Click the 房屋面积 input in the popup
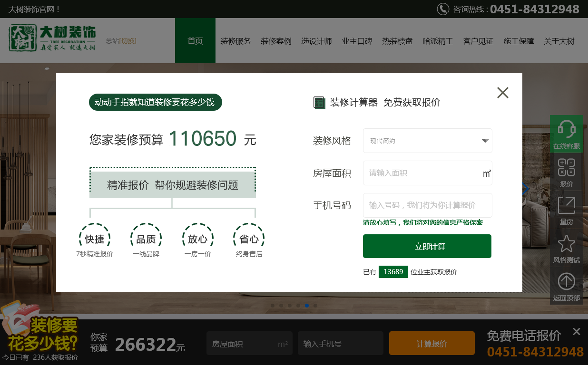Screen dimensions: 588x365 (427, 173)
